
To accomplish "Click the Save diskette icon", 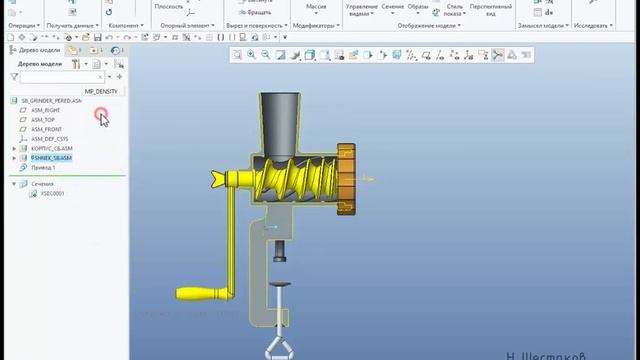I will [x=98, y=38].
